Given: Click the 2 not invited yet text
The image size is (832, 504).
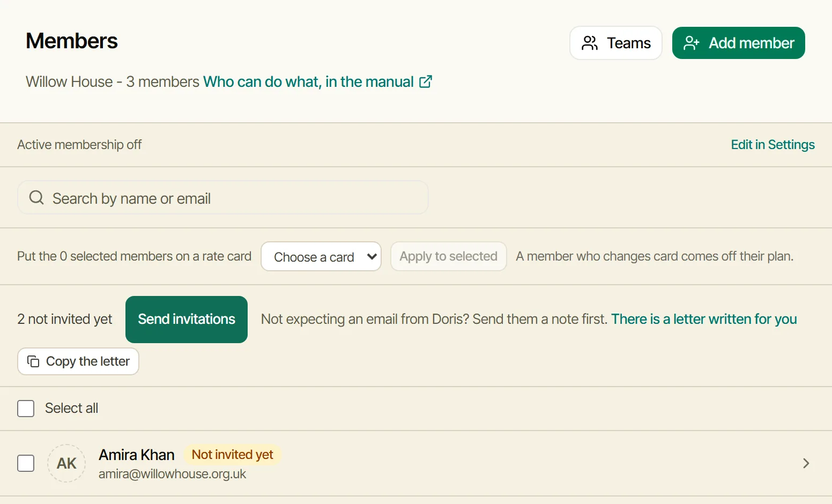Looking at the screenshot, I should coord(65,319).
